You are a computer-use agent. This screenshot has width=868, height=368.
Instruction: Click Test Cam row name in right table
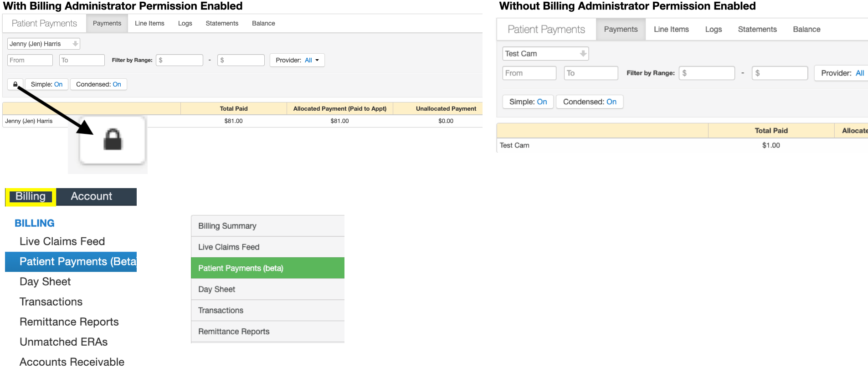(514, 145)
